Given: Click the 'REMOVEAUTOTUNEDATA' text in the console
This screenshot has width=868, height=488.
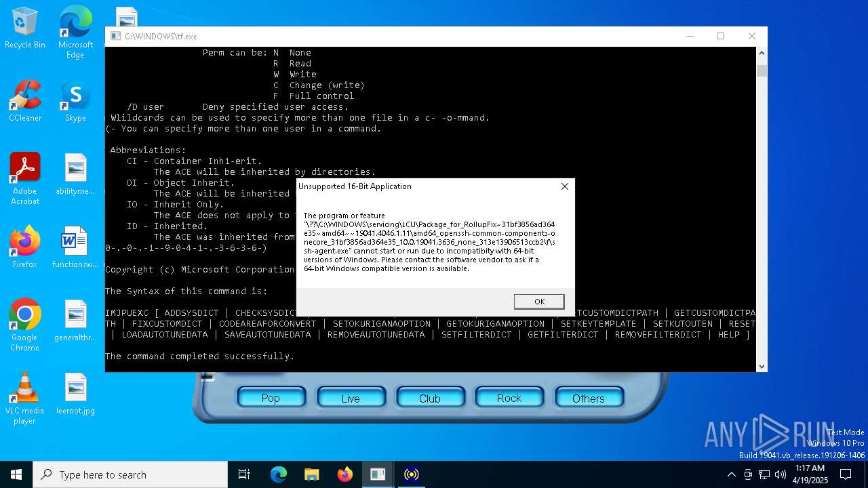Looking at the screenshot, I should [376, 335].
